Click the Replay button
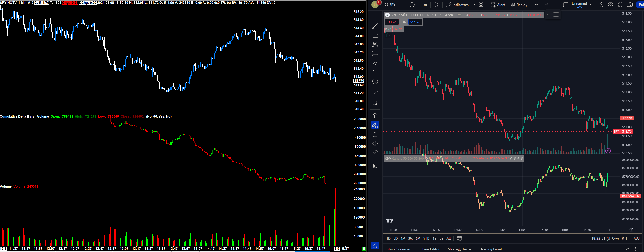This screenshot has width=644, height=252. tap(519, 5)
